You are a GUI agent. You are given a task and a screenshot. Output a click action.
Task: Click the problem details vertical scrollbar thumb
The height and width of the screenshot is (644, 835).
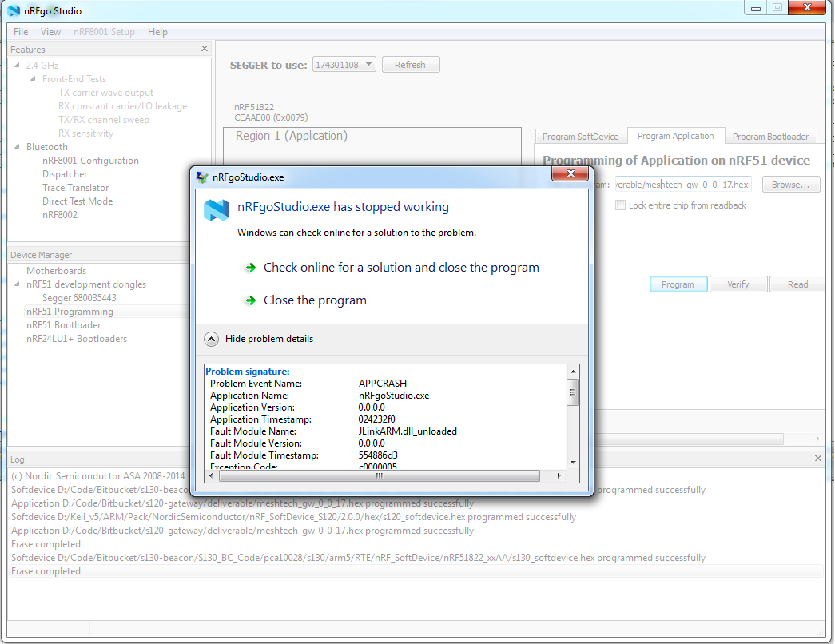point(572,392)
